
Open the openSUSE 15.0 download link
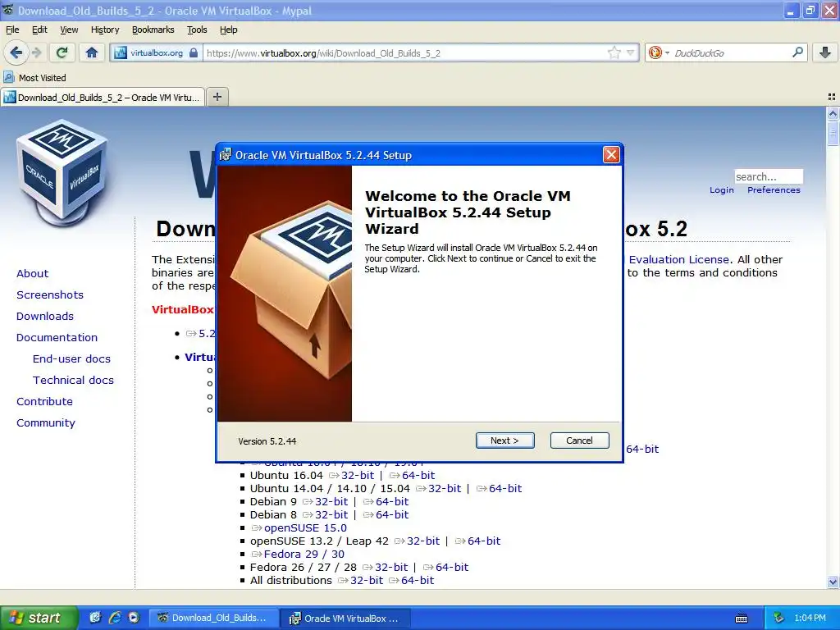[x=305, y=527]
